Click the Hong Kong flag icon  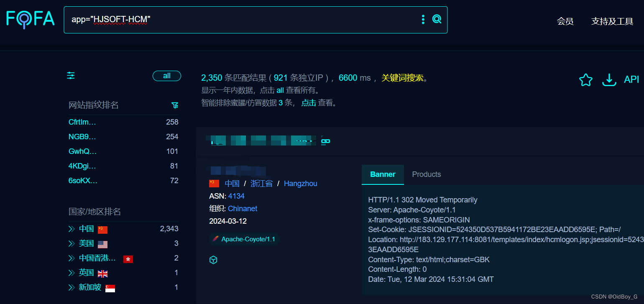(x=128, y=259)
